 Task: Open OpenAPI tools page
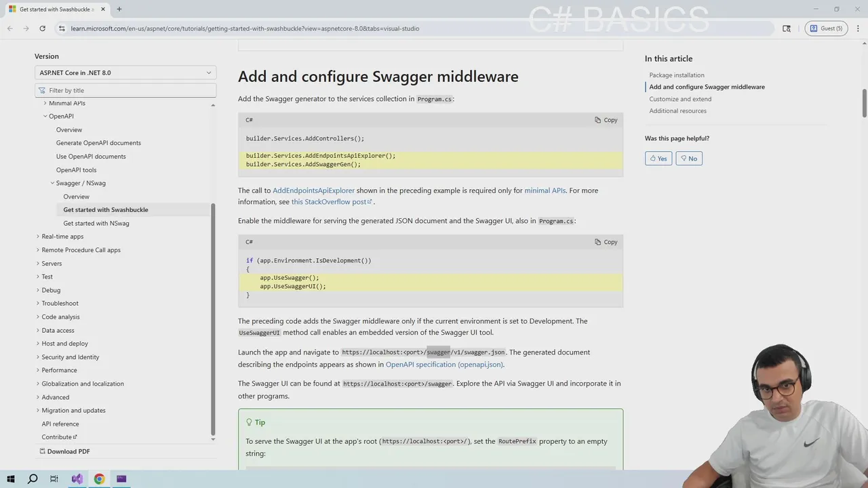(x=76, y=170)
